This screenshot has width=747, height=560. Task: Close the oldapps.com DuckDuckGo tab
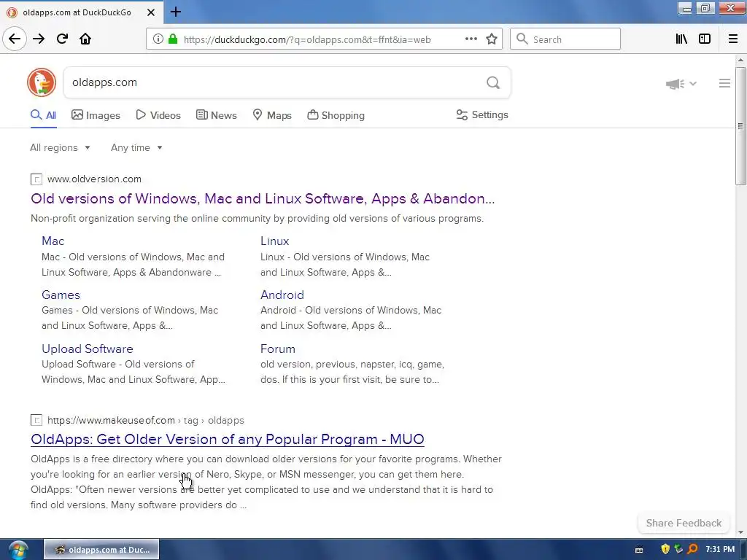tap(150, 12)
